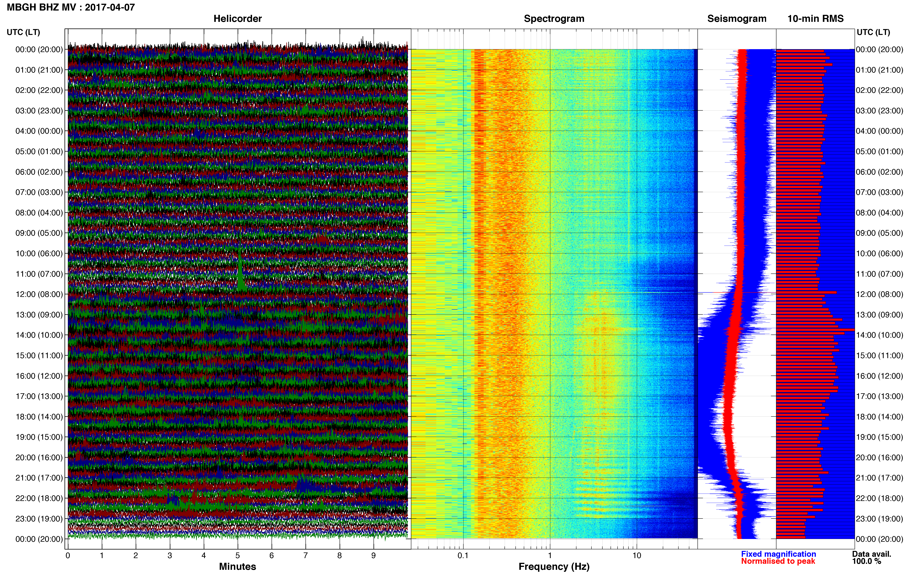Screen dimensions: 924x578
Task: Click '21:00 (17:00)' label right of RMS panel
Action: (x=880, y=478)
